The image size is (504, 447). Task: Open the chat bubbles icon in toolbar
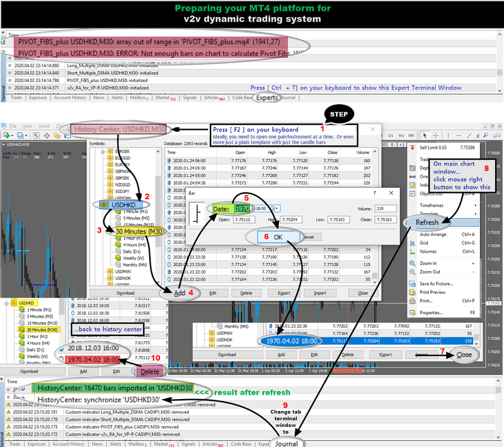(497, 136)
